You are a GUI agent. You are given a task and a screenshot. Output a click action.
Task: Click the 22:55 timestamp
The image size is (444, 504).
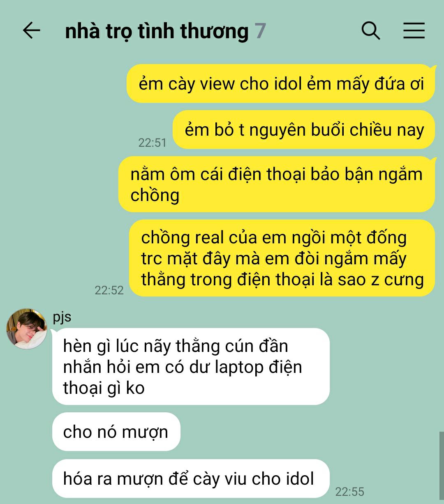pos(349,492)
